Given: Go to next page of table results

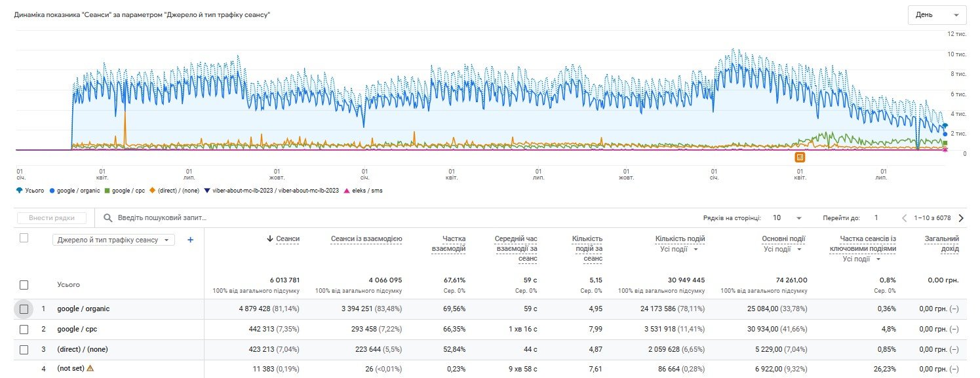Looking at the screenshot, I should (x=961, y=218).
